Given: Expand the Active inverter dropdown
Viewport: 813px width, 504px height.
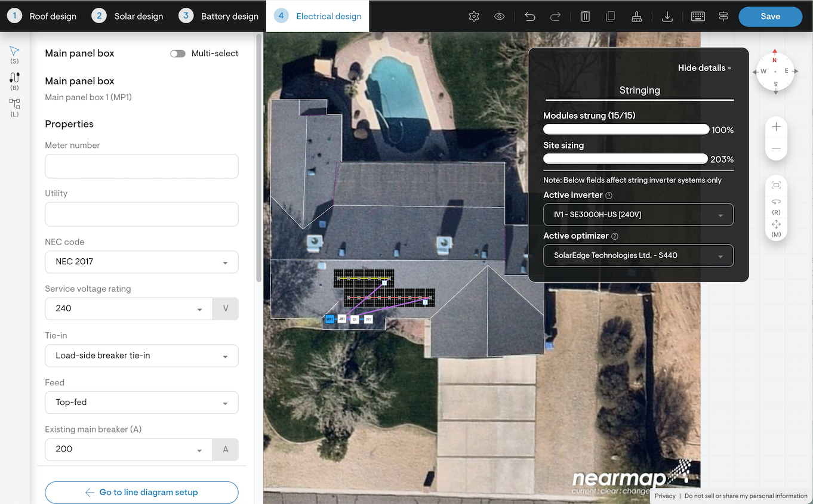Looking at the screenshot, I should (638, 215).
